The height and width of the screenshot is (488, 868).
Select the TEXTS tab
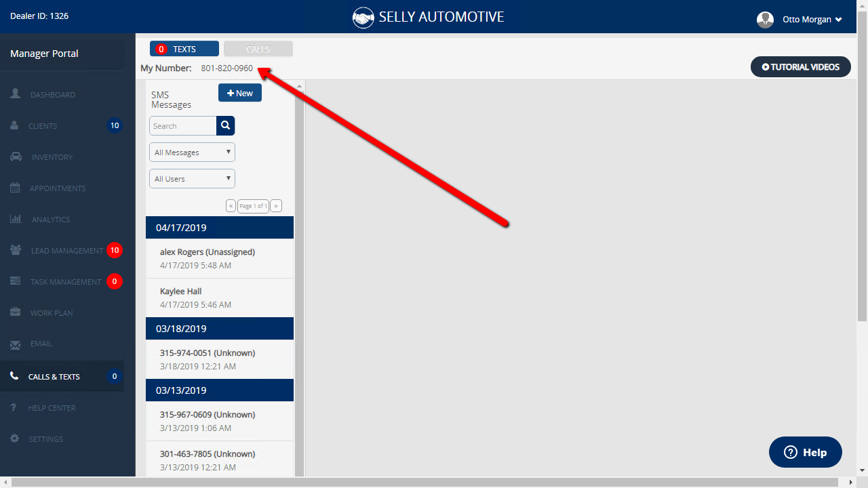(184, 48)
